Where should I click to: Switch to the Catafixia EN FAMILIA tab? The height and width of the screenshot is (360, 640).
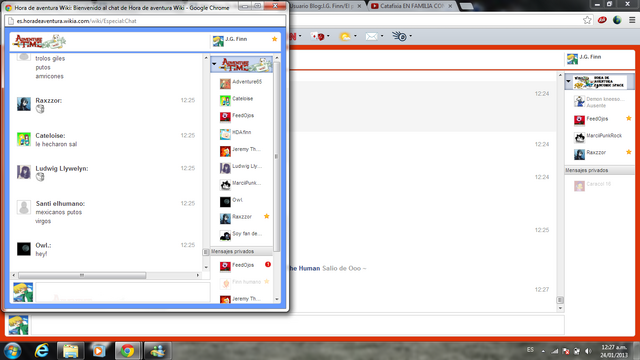[411, 6]
